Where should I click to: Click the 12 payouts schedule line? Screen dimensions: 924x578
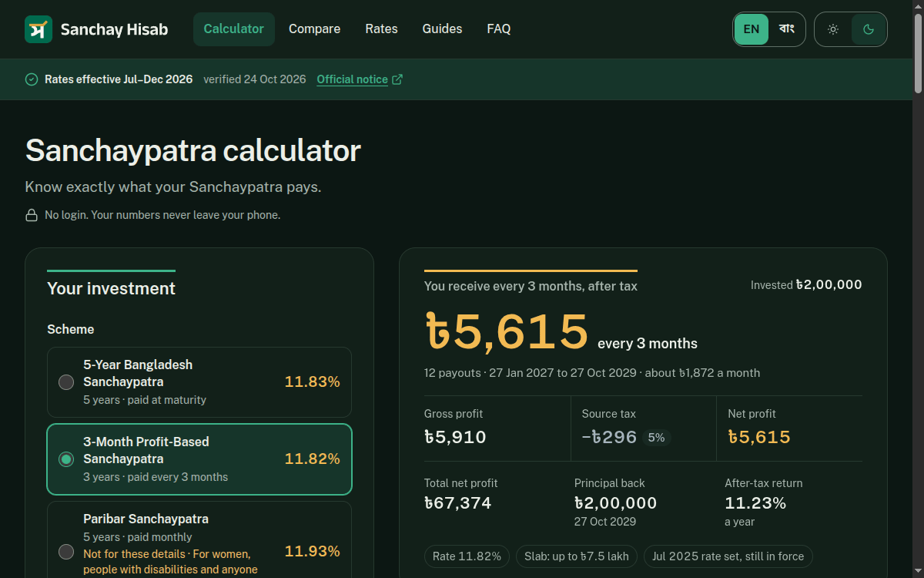pos(592,373)
